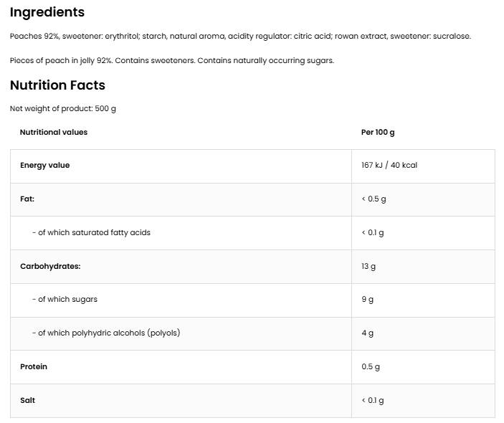
Task: Click the '4 g' polyols value
Action: click(367, 333)
